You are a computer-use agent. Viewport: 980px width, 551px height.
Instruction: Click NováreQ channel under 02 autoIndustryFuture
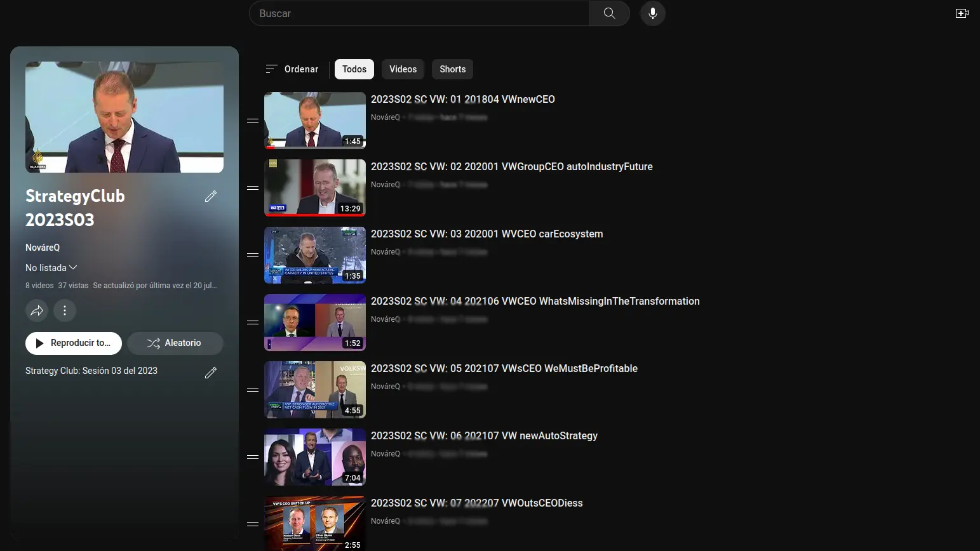386,185
